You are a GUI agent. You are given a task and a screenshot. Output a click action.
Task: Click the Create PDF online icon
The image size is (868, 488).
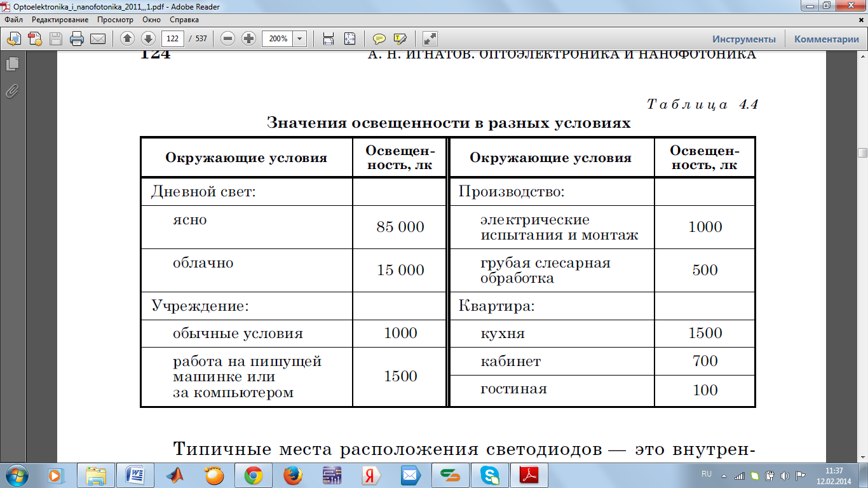[34, 39]
